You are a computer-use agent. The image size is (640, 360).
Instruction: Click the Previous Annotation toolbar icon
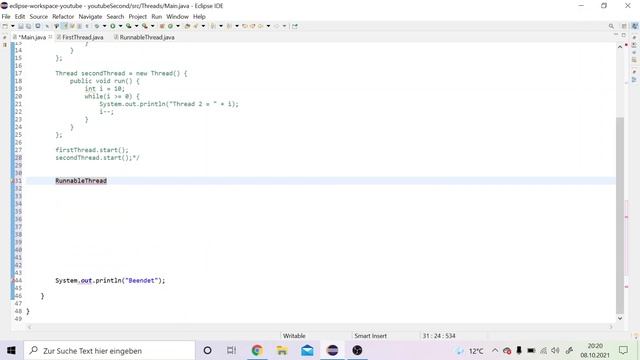tap(229, 26)
